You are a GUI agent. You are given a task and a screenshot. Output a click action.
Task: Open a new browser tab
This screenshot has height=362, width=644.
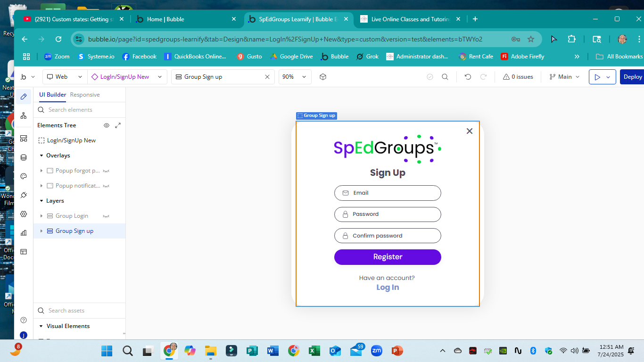point(475,19)
